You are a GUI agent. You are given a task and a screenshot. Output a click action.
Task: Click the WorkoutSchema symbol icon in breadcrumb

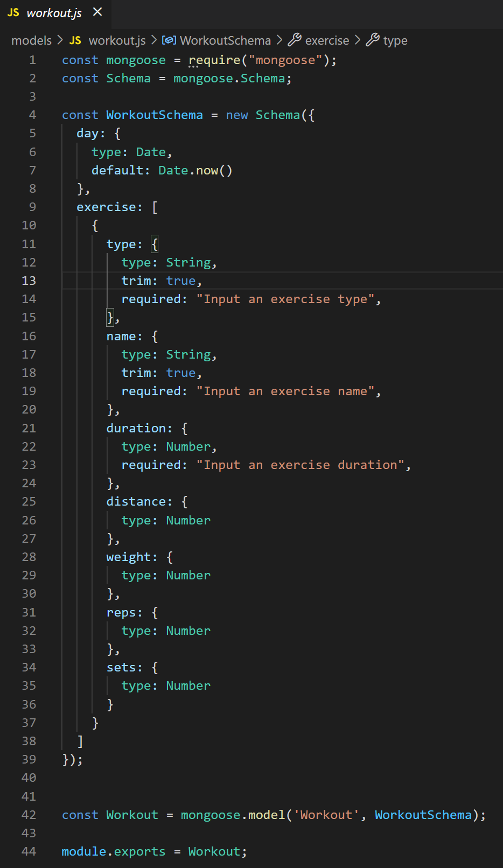[169, 40]
